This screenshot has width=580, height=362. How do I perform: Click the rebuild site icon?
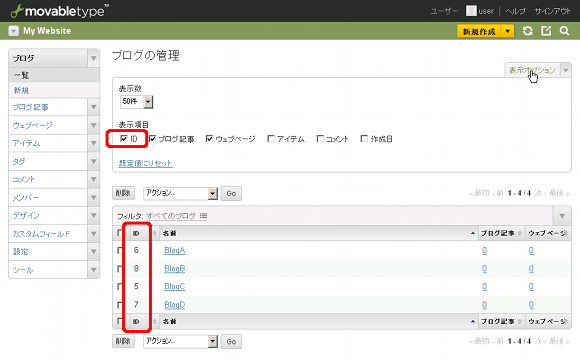click(x=528, y=31)
